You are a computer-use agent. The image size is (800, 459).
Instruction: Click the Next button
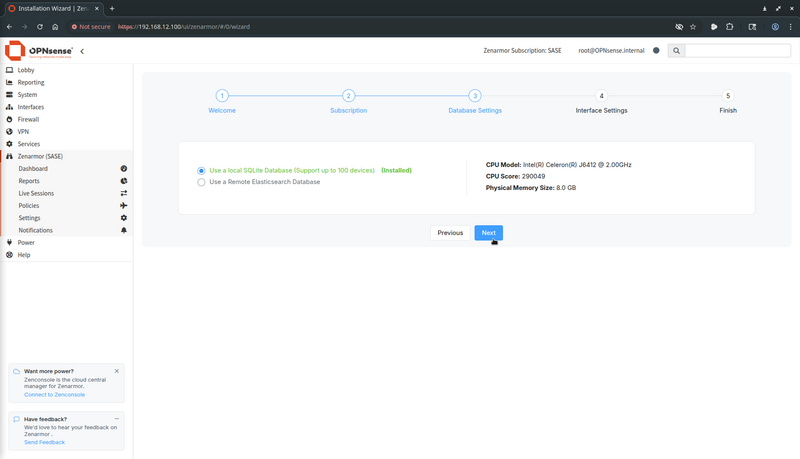coord(488,233)
